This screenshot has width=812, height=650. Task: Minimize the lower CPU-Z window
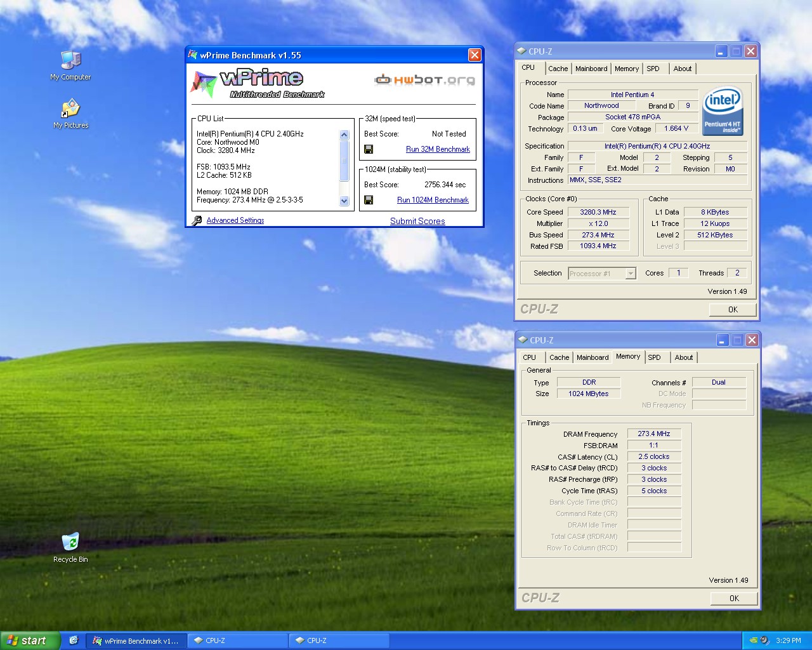tap(722, 340)
